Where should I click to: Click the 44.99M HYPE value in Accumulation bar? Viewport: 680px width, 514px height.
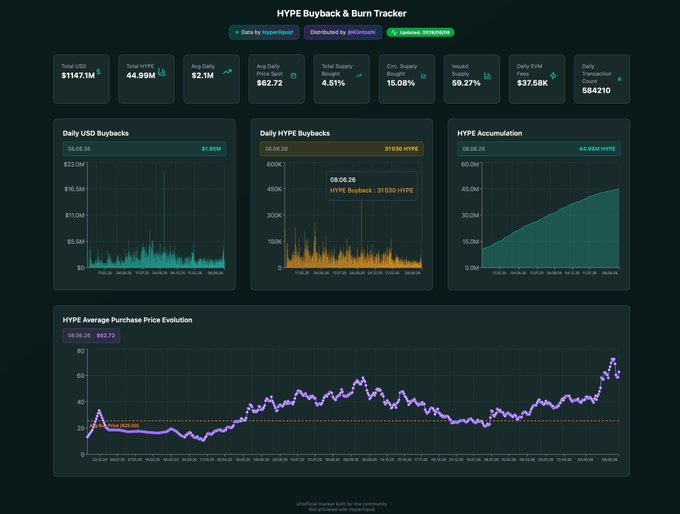click(x=597, y=149)
